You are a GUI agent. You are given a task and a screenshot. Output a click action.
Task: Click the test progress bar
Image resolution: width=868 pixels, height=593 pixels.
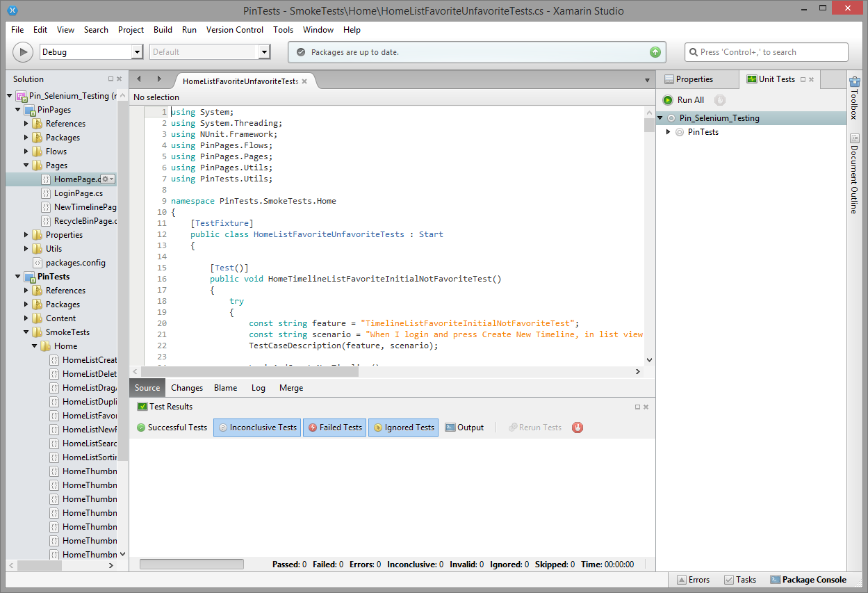click(192, 564)
